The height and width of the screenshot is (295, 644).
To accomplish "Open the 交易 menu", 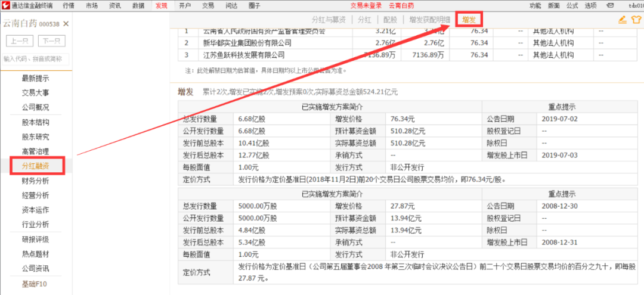I will click(x=208, y=5).
